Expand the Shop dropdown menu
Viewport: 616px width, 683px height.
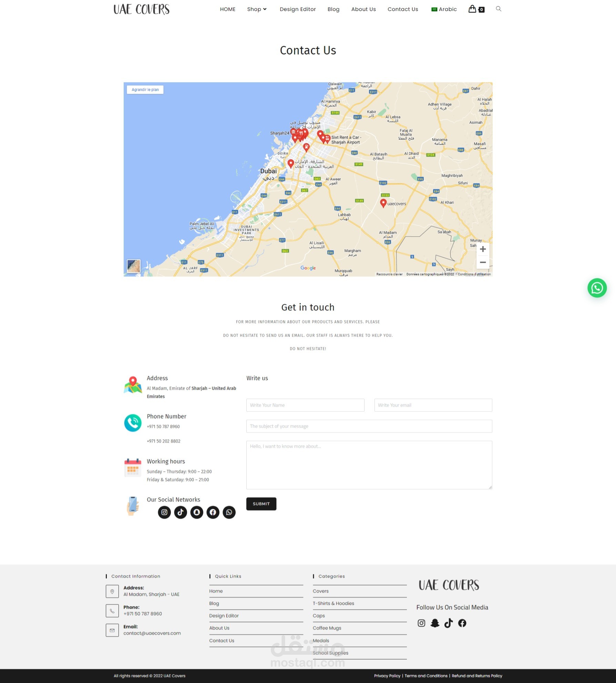(257, 9)
